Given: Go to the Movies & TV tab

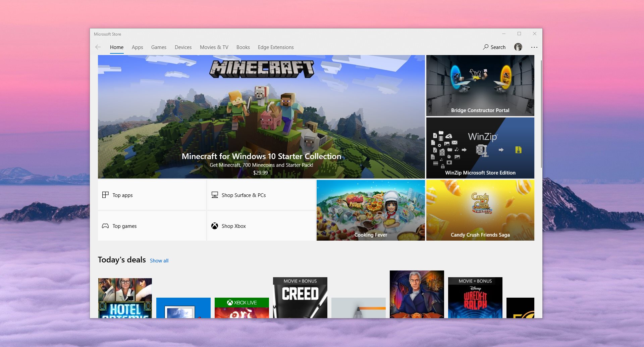Looking at the screenshot, I should pos(214,47).
